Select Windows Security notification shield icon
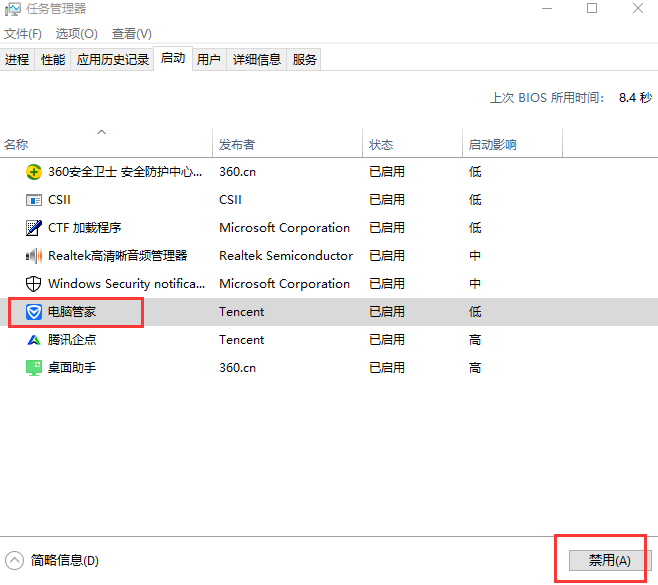 click(33, 284)
